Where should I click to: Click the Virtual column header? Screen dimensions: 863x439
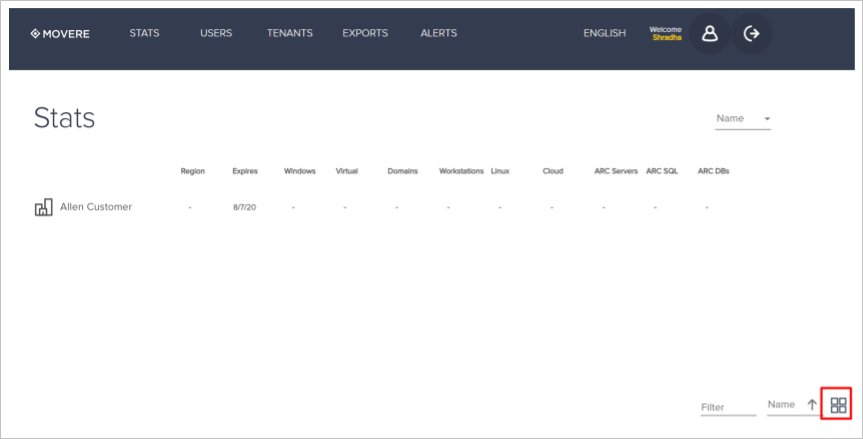tap(347, 171)
